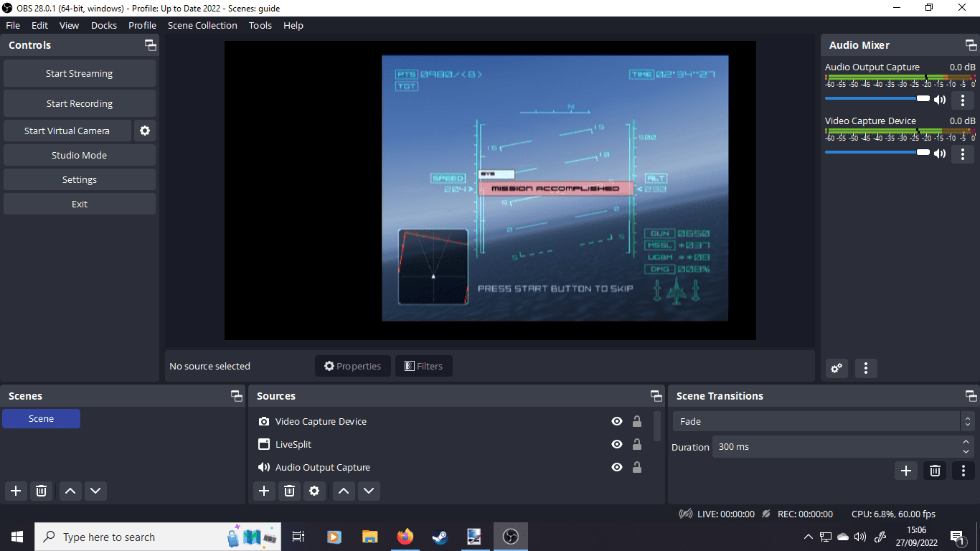Add a scene transition with plus

(906, 471)
